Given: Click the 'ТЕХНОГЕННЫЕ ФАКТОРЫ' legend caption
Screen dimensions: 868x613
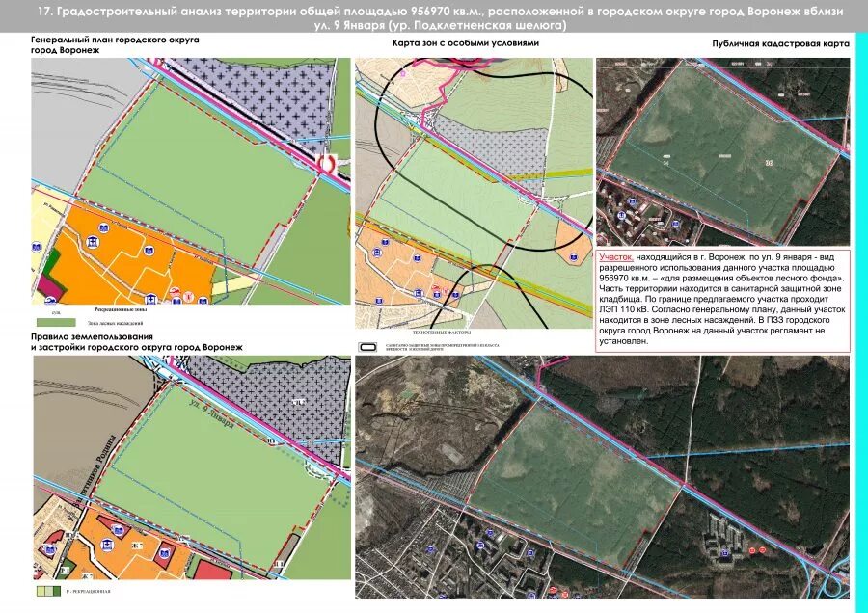Looking at the screenshot, I should pos(441,333).
